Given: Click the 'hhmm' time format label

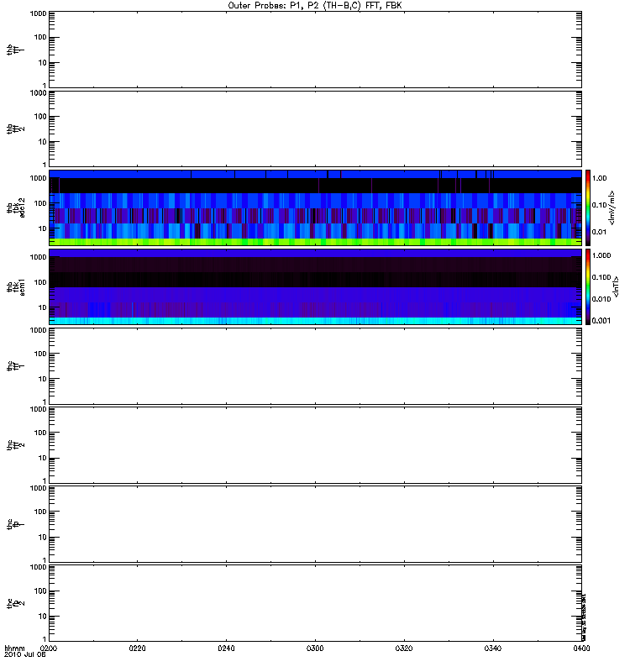Looking at the screenshot, I should pyautogui.click(x=14, y=648).
